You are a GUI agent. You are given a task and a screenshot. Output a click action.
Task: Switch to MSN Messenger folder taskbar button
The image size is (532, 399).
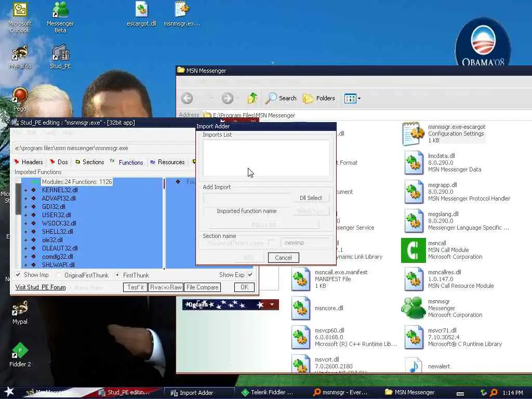point(410,393)
